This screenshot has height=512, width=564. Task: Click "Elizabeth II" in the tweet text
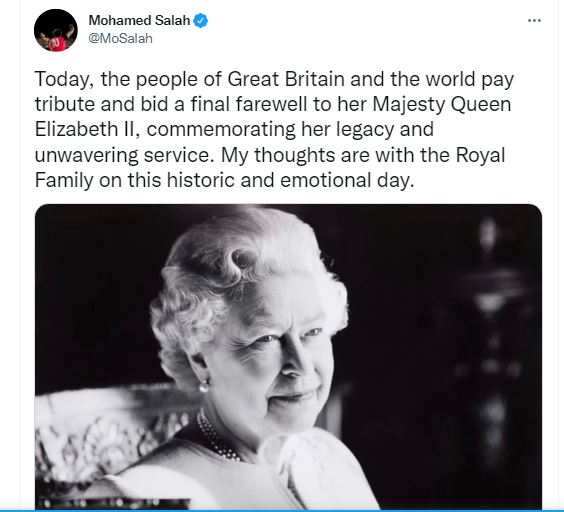85,129
